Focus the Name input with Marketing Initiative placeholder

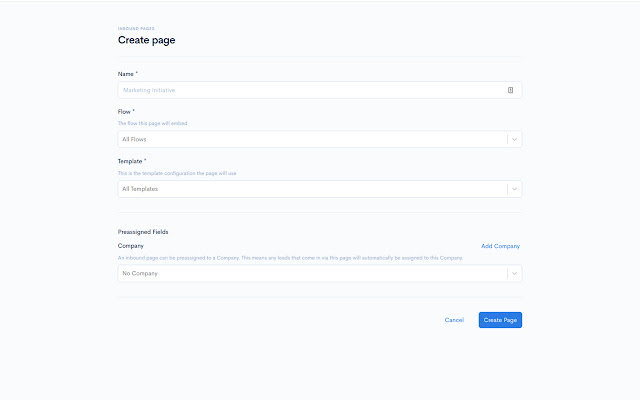pyautogui.click(x=320, y=90)
